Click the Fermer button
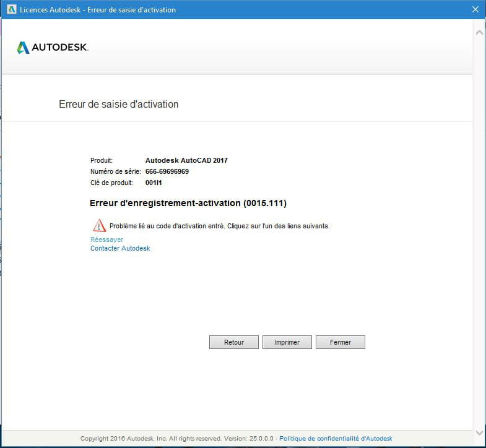This screenshot has width=486, height=448. [341, 342]
